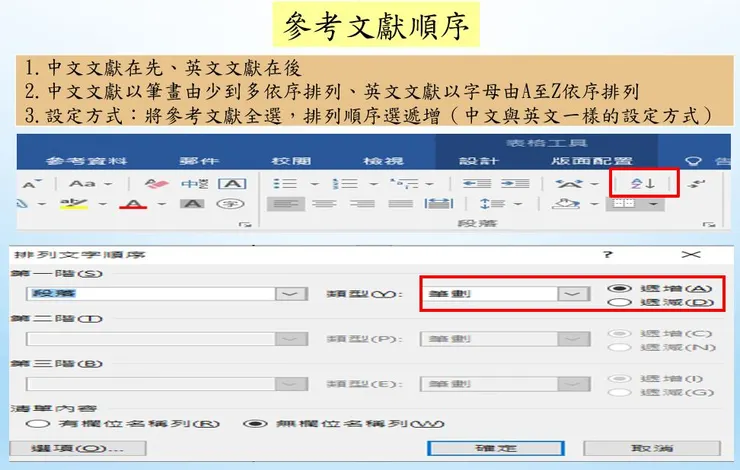This screenshot has height=470, width=740.
Task: Close the 排列文字順序 dialog with X
Action: (x=691, y=255)
